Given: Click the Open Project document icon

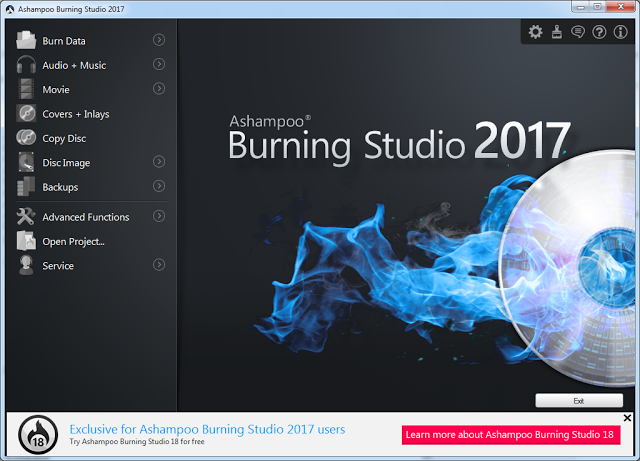Looking at the screenshot, I should (x=26, y=241).
